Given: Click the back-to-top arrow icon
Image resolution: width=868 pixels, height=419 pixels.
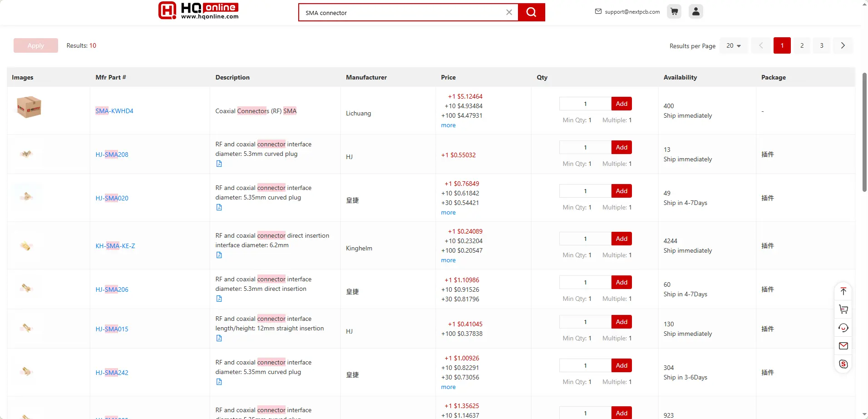Looking at the screenshot, I should click(x=843, y=291).
